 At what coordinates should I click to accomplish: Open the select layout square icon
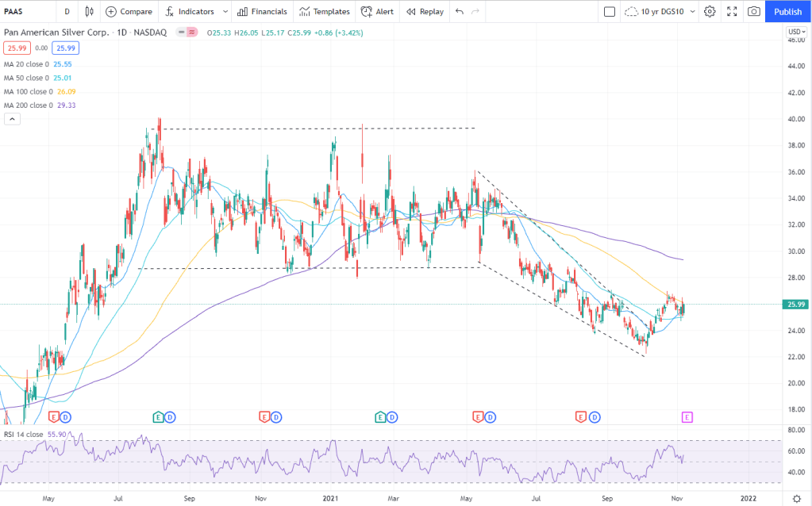pyautogui.click(x=610, y=12)
